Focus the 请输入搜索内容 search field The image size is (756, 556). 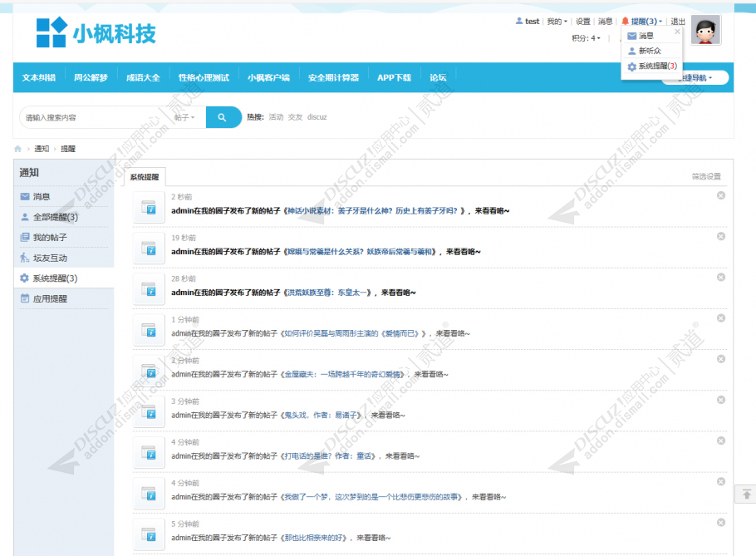(96, 117)
